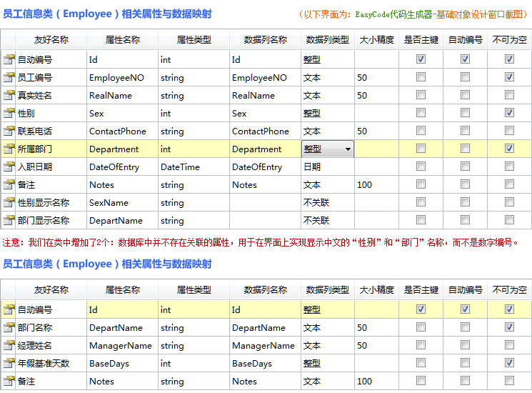Click the row icon beside 真实姓名
532x393 pixels.
point(9,95)
